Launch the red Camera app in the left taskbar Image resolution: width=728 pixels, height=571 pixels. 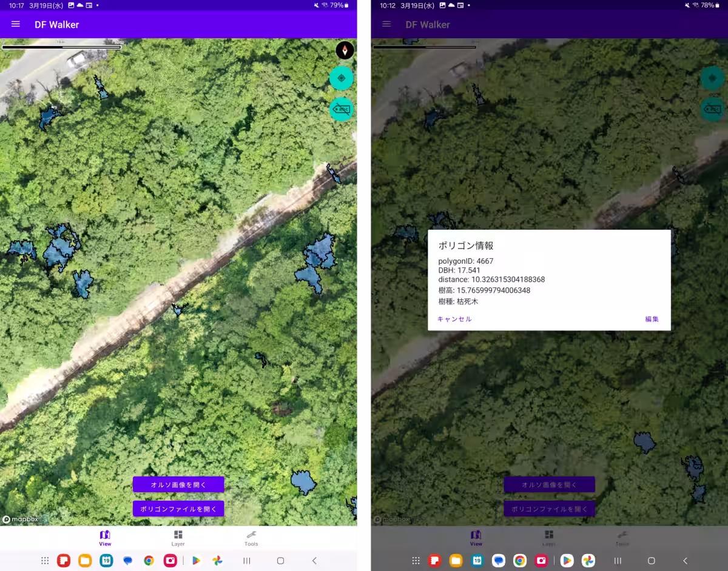coord(170,561)
